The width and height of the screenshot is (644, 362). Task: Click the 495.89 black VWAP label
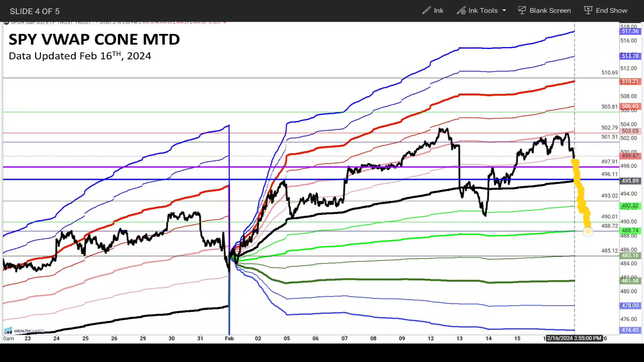tap(630, 181)
